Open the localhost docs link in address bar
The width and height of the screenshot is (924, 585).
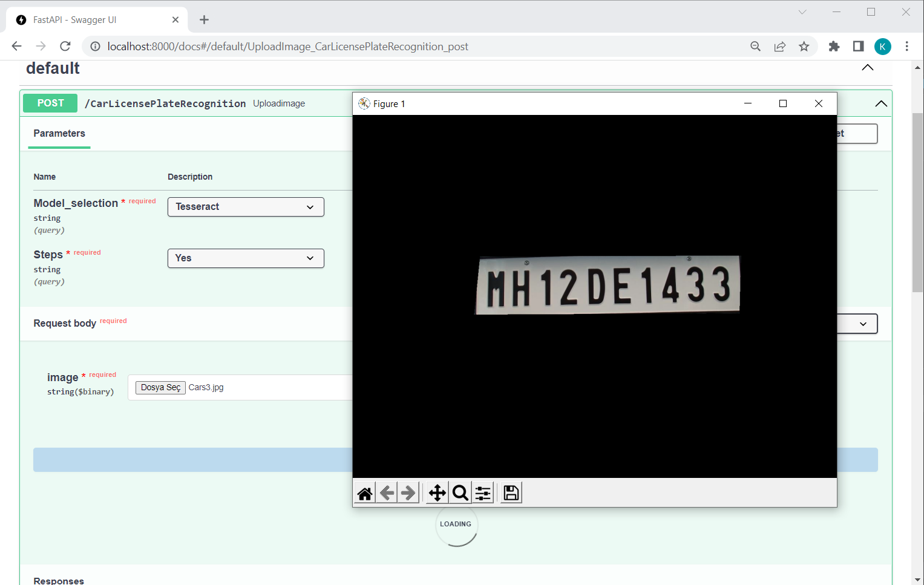287,46
